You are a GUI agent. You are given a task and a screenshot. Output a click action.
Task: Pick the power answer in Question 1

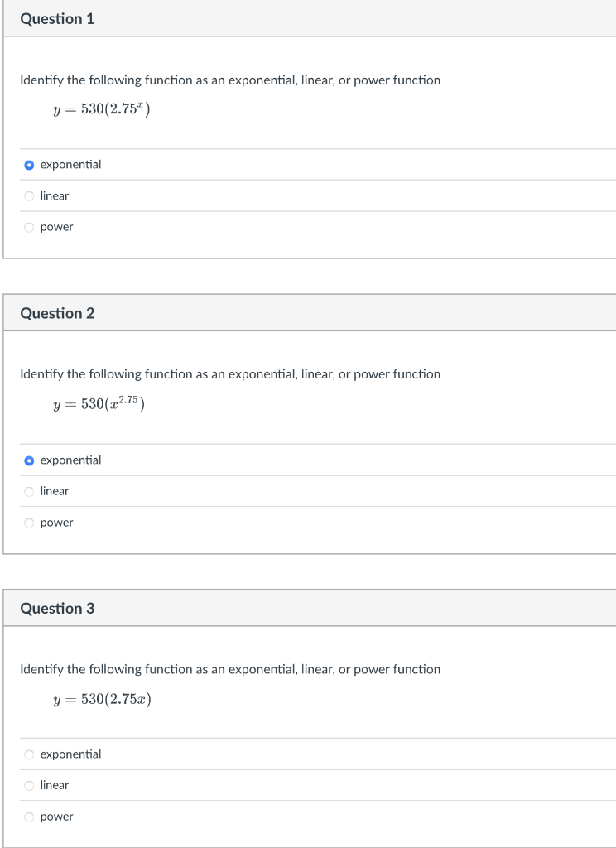pyautogui.click(x=29, y=227)
